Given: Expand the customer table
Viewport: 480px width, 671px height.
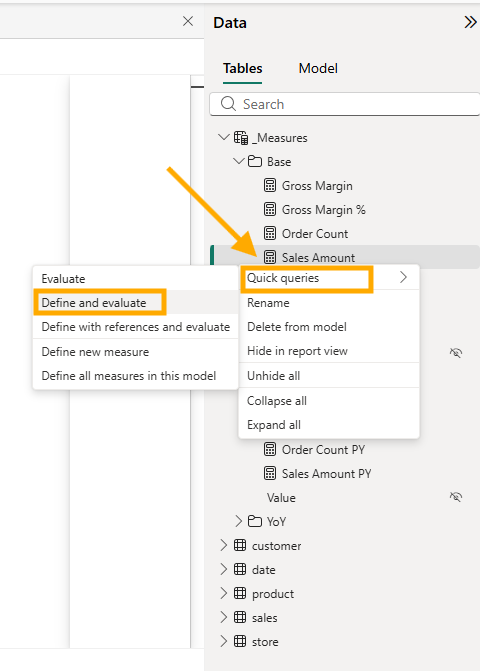Looking at the screenshot, I should pyautogui.click(x=223, y=545).
